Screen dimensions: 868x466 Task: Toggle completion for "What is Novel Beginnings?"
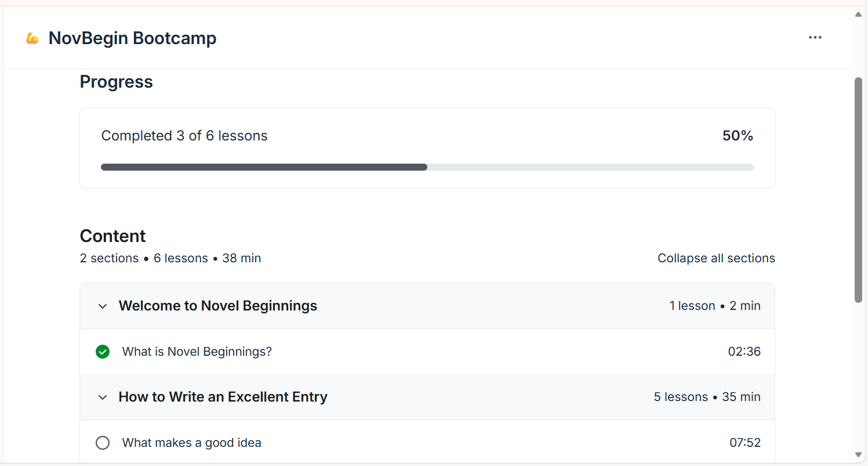tap(103, 352)
